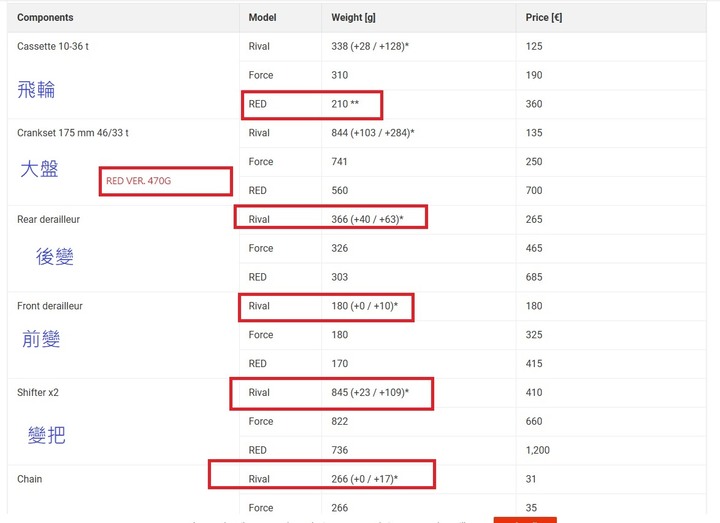Click Rear derailleur Rival price 265
The image size is (720, 523).
coord(534,219)
